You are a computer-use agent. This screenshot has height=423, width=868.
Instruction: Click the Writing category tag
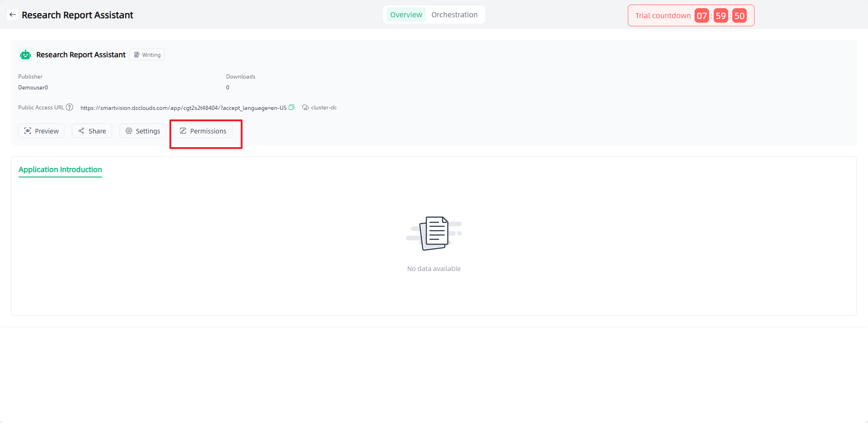(x=147, y=55)
